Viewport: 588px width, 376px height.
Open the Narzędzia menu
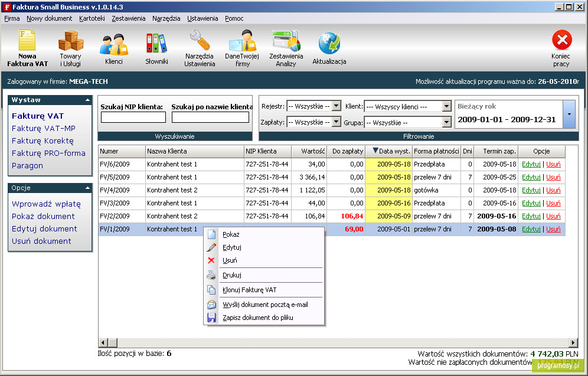click(166, 18)
